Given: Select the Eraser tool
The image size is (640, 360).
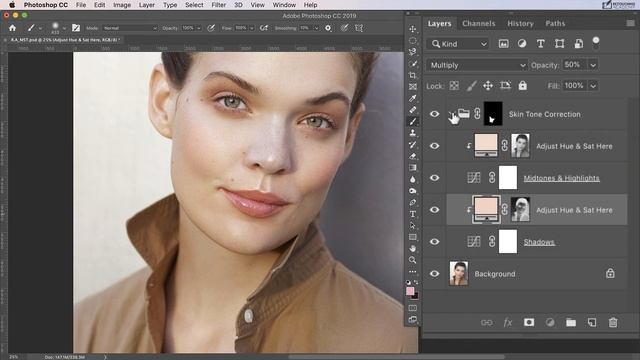Looking at the screenshot, I should tap(413, 156).
